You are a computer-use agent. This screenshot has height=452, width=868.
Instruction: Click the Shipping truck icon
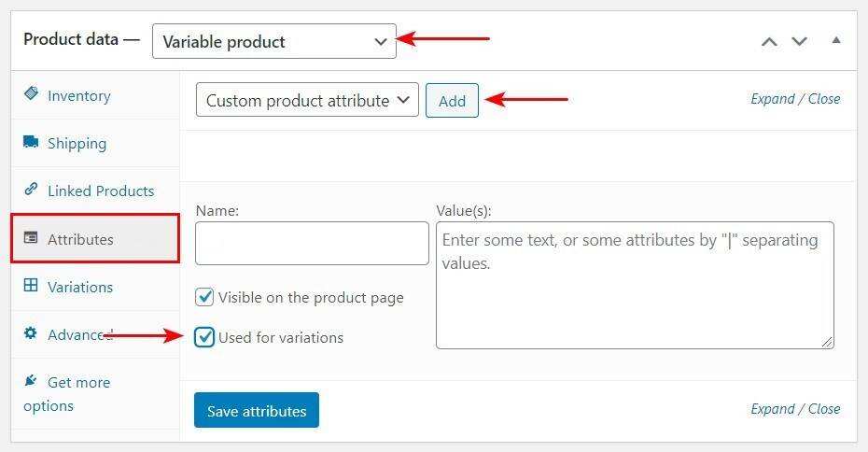click(31, 142)
